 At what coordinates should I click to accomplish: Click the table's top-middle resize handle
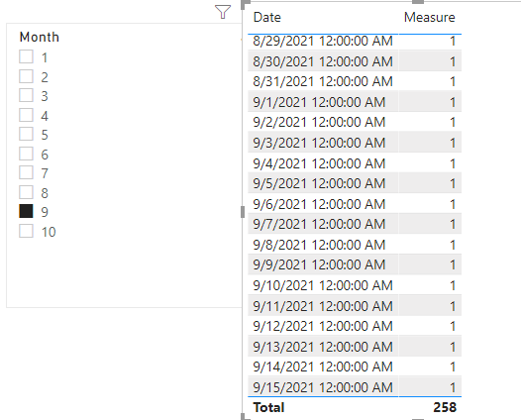coord(418,2)
